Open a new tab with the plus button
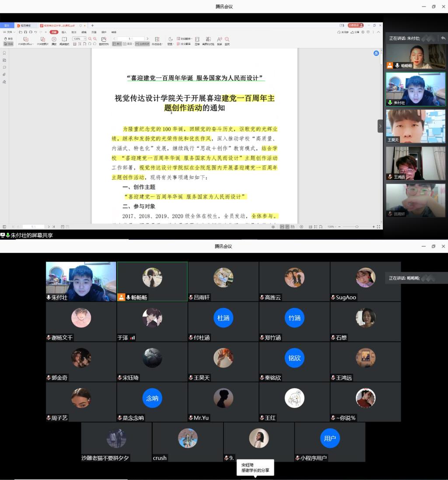 point(92,26)
